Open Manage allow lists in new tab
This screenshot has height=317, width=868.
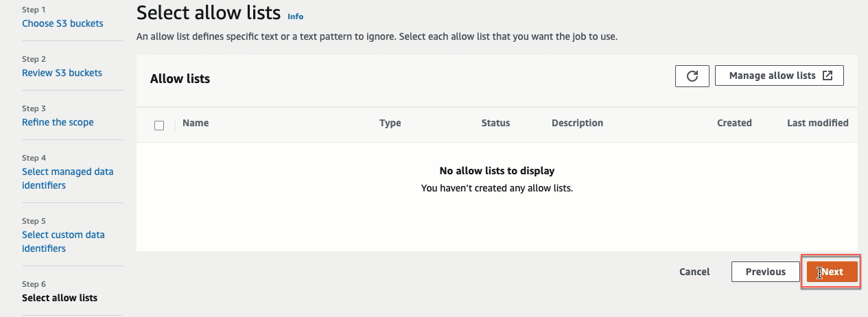779,76
